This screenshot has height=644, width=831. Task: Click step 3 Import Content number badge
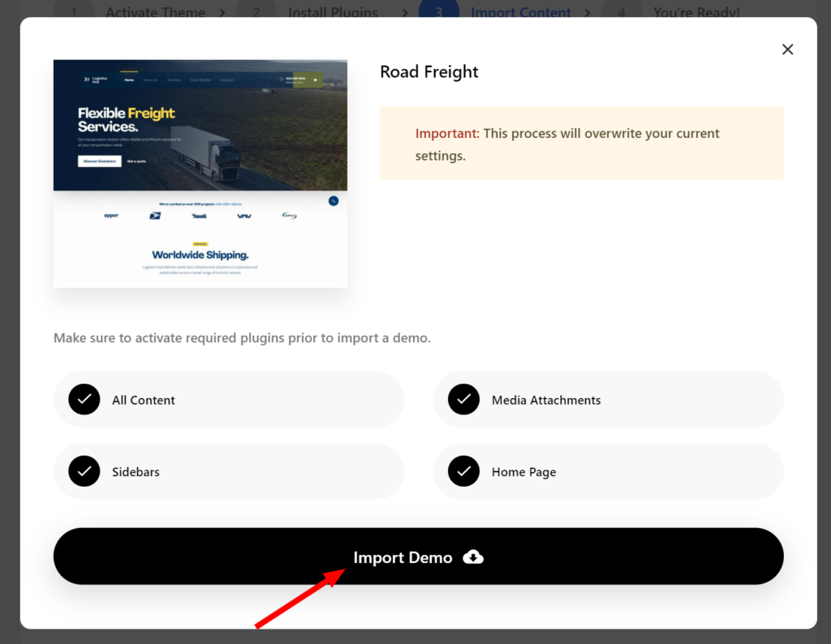[439, 12]
